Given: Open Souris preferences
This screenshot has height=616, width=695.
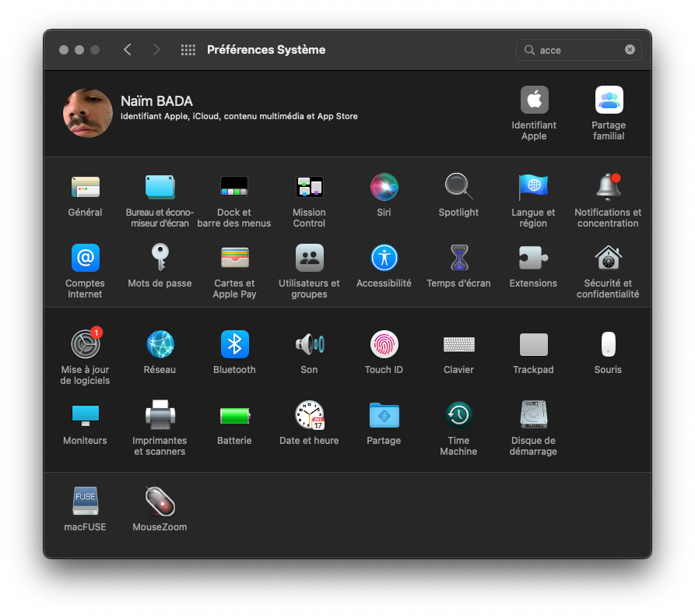Looking at the screenshot, I should click(608, 344).
